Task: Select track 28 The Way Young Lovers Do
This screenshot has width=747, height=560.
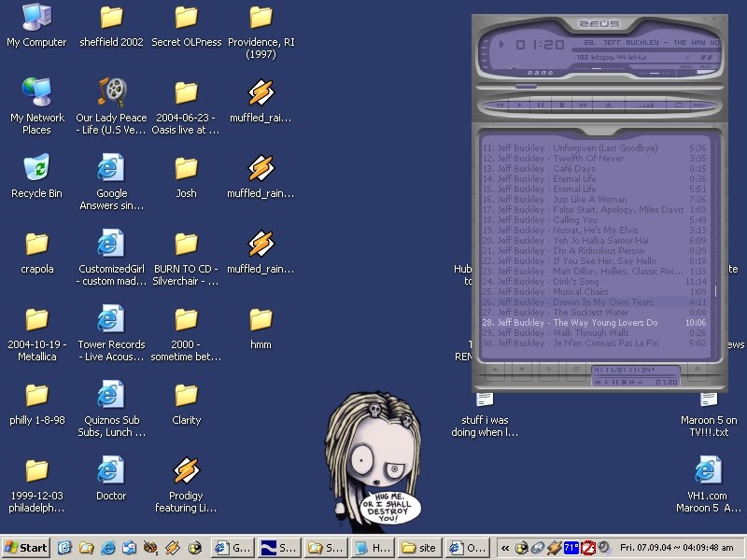Action: pos(594,323)
